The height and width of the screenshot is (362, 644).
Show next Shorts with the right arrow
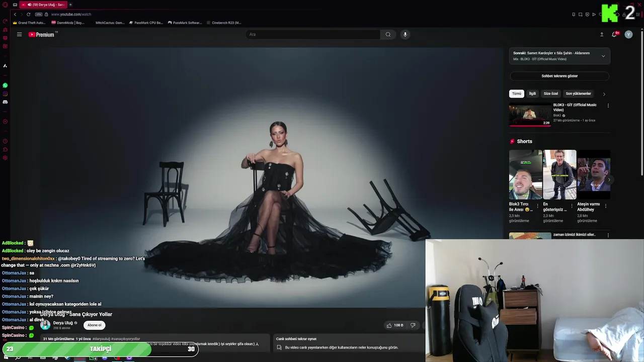[x=609, y=179]
